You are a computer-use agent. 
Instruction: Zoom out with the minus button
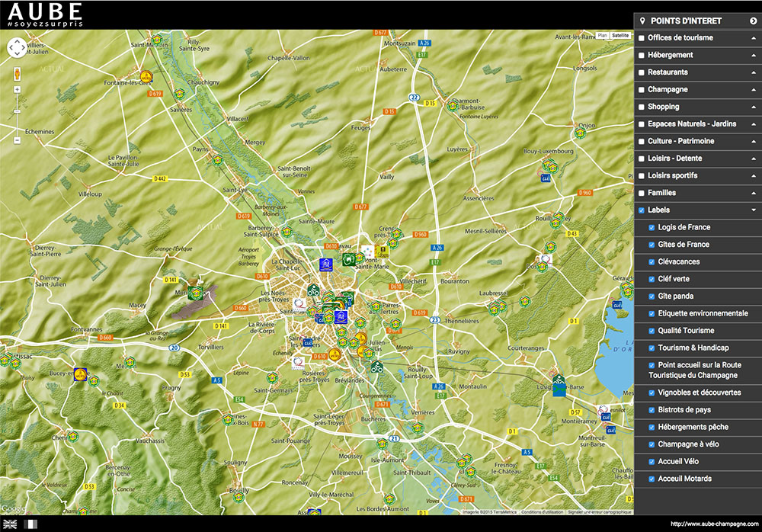[17, 140]
